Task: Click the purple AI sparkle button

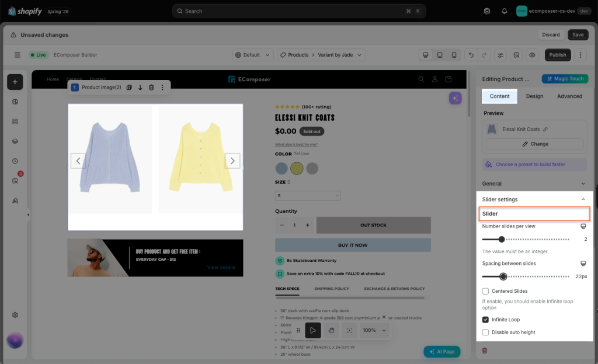Action: coord(455,98)
